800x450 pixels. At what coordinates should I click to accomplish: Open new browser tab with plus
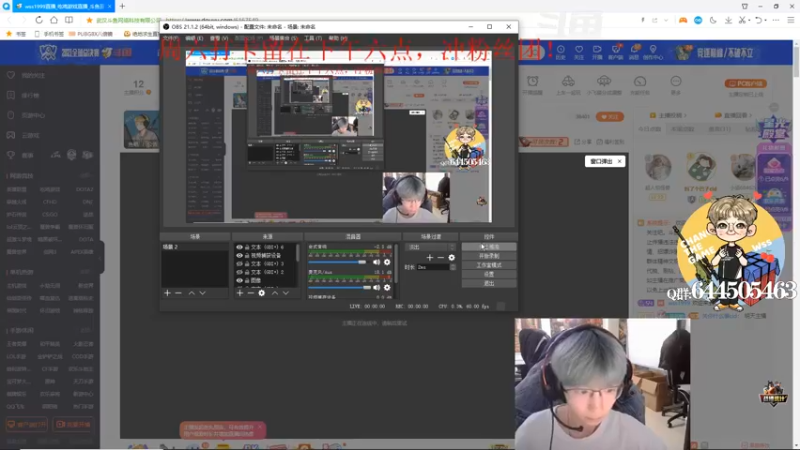pos(122,6)
